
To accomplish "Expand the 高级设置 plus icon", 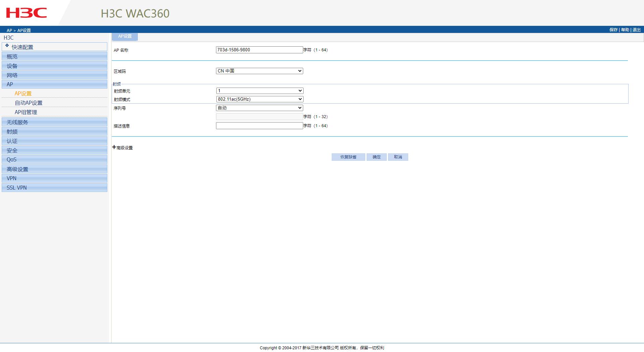I will [114, 147].
